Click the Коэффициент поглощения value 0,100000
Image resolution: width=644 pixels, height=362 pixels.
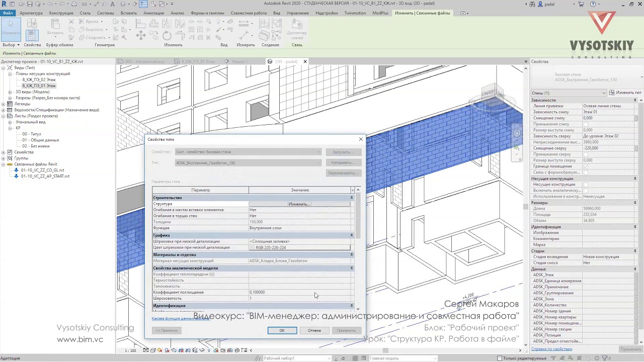pyautogui.click(x=299, y=292)
